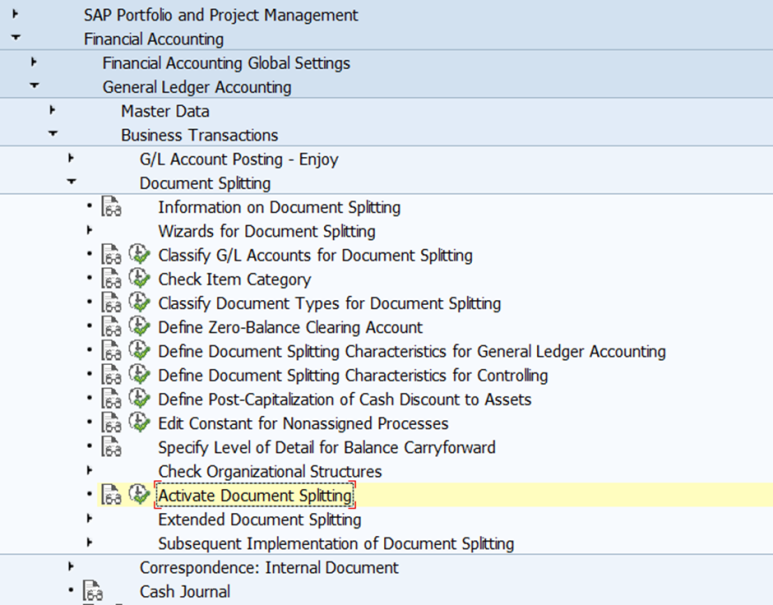Execute activity icon for Post-Capitalization of Cash Discount
The image size is (773, 605).
(x=140, y=399)
